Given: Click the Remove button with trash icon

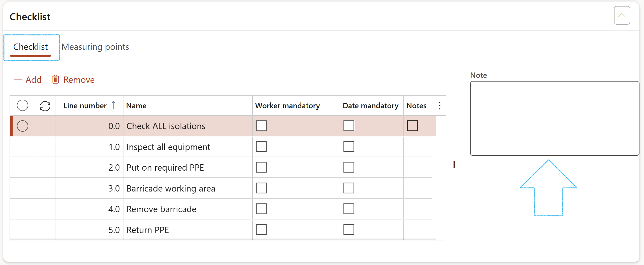Looking at the screenshot, I should tap(73, 80).
